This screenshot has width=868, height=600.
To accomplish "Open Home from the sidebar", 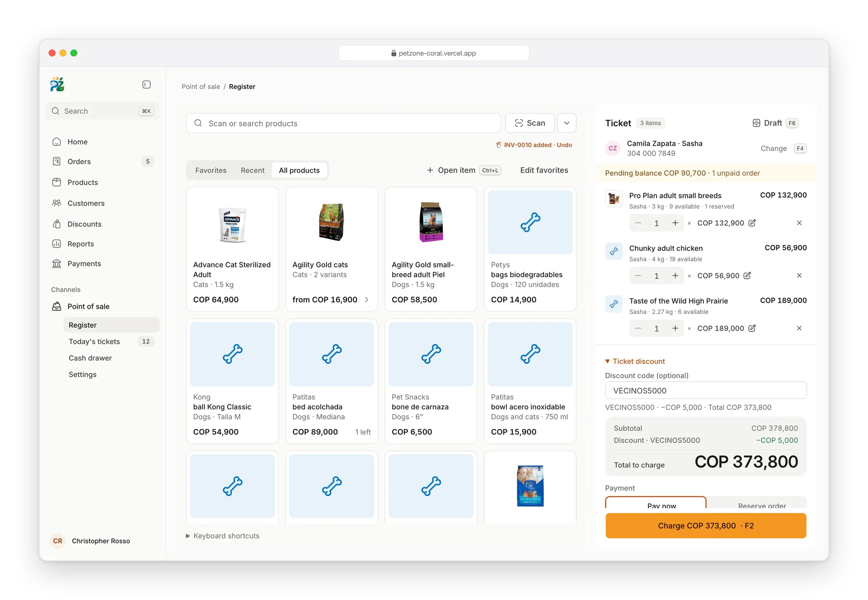I will click(102, 142).
